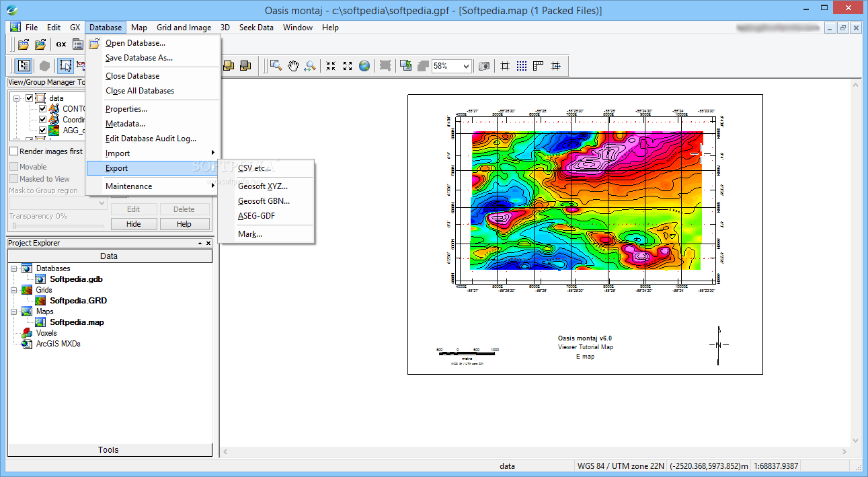Click the globe icon in the map toolbar
This screenshot has height=477, width=868.
pyautogui.click(x=364, y=65)
